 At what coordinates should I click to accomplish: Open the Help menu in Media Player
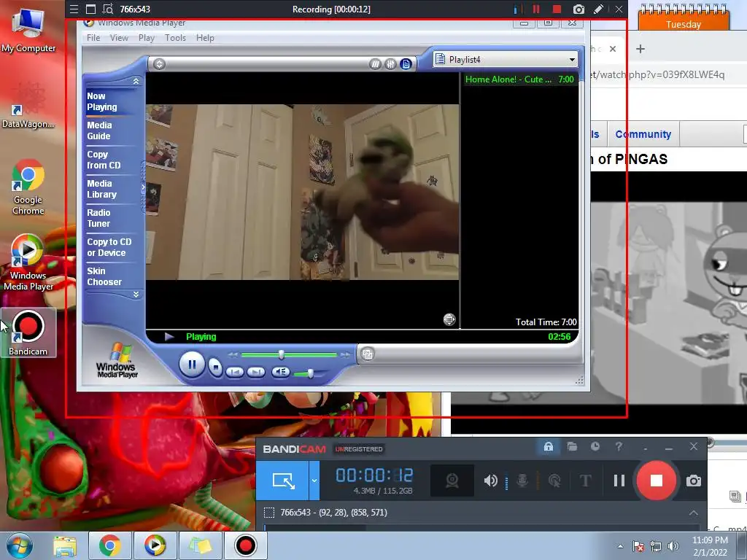coord(205,38)
